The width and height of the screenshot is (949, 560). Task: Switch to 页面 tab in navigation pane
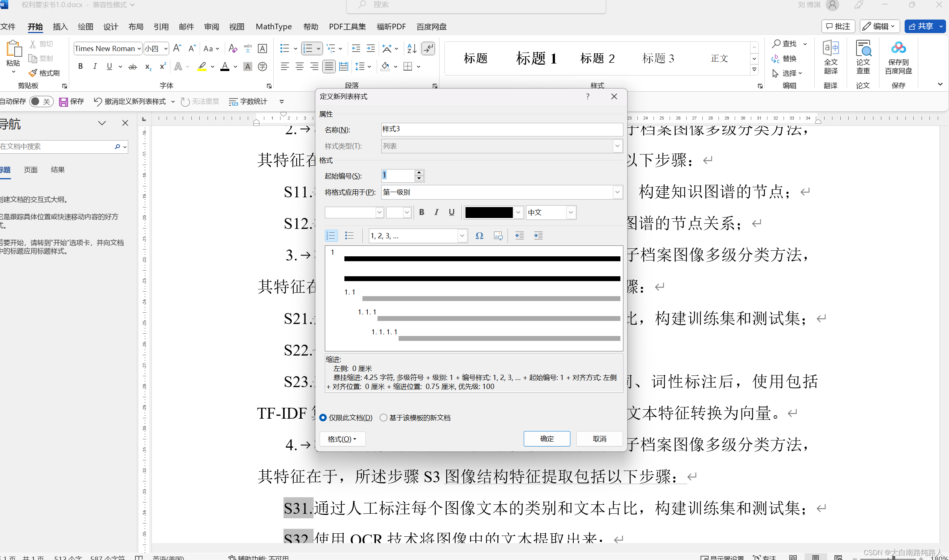30,170
